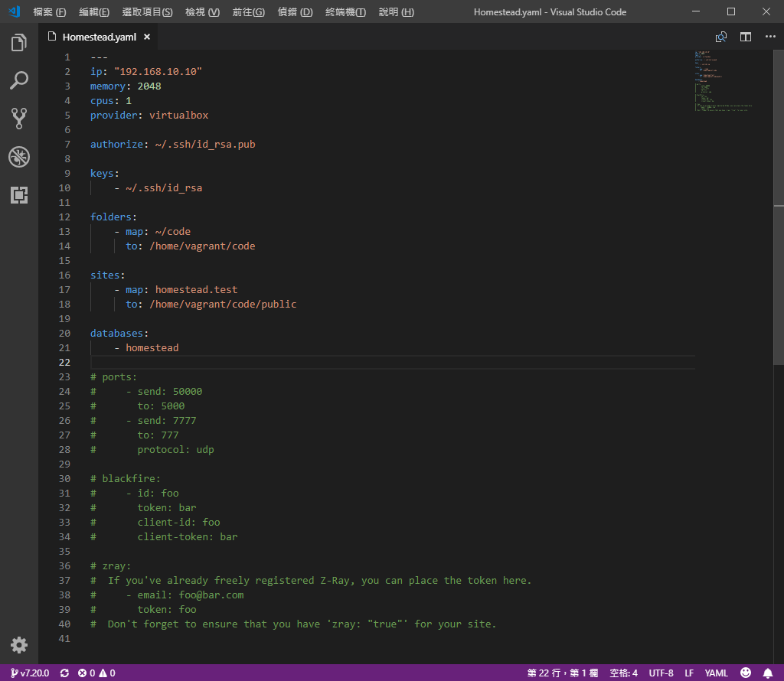
Task: Open the notifications bell
Action: (x=768, y=673)
